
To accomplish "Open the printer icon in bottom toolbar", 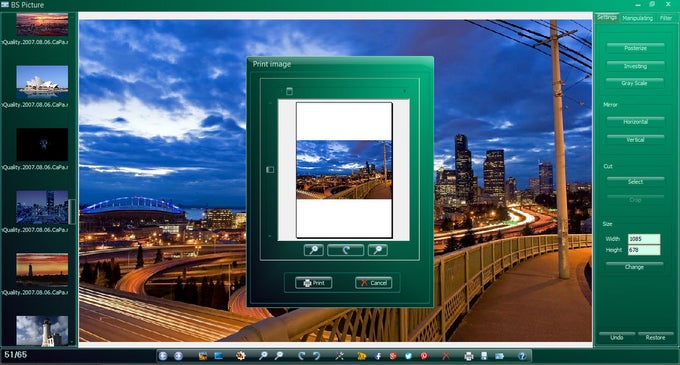I will (x=468, y=356).
